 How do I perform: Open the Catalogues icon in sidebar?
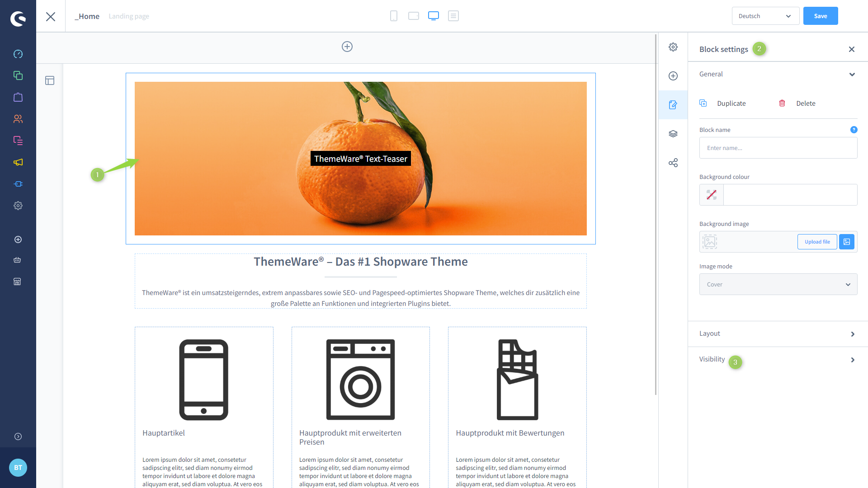[18, 75]
